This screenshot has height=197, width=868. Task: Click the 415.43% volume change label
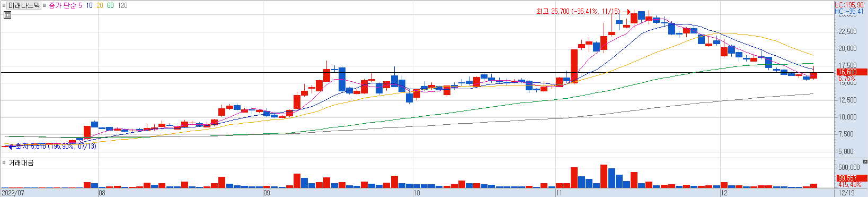849,185
